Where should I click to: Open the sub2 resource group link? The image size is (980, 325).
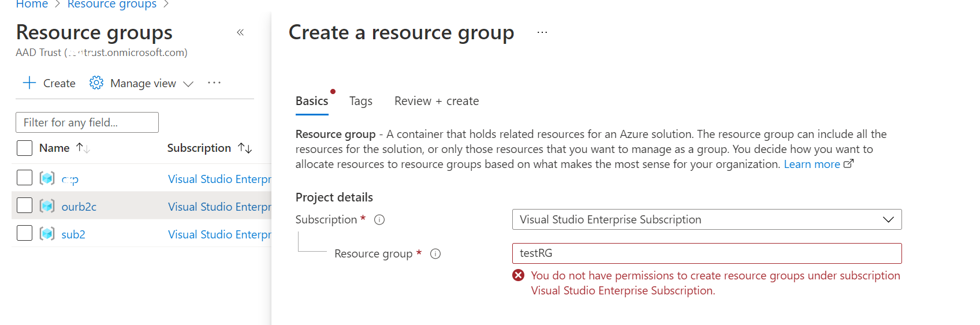pyautogui.click(x=73, y=234)
